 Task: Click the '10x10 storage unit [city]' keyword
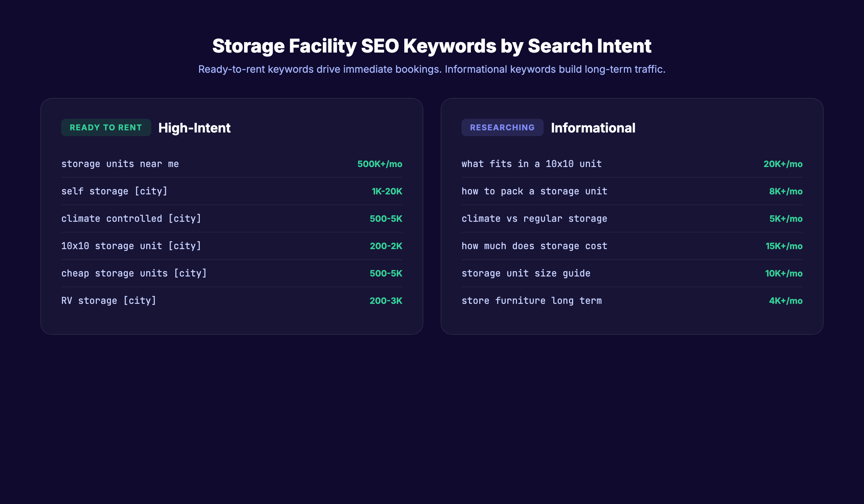(x=132, y=246)
